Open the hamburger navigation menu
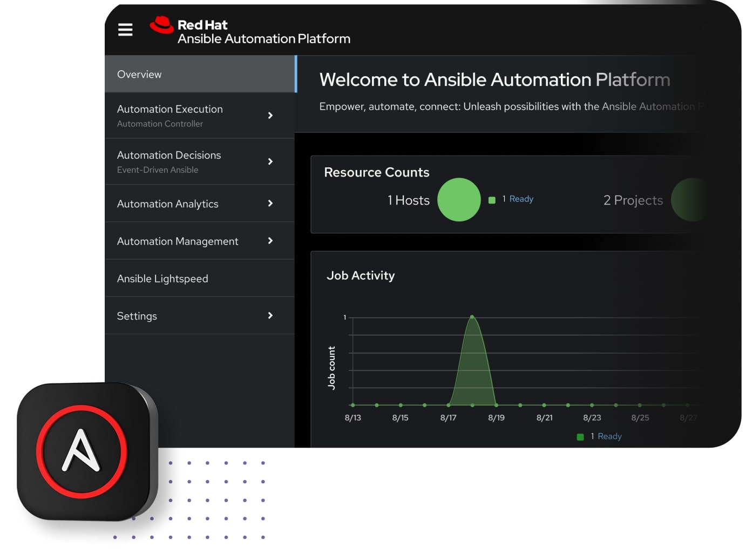 point(125,30)
